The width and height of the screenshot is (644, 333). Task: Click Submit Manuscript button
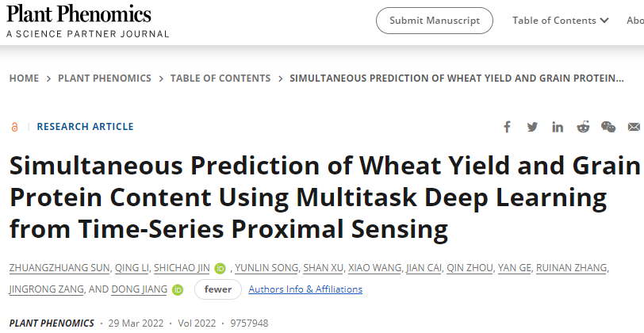click(435, 21)
